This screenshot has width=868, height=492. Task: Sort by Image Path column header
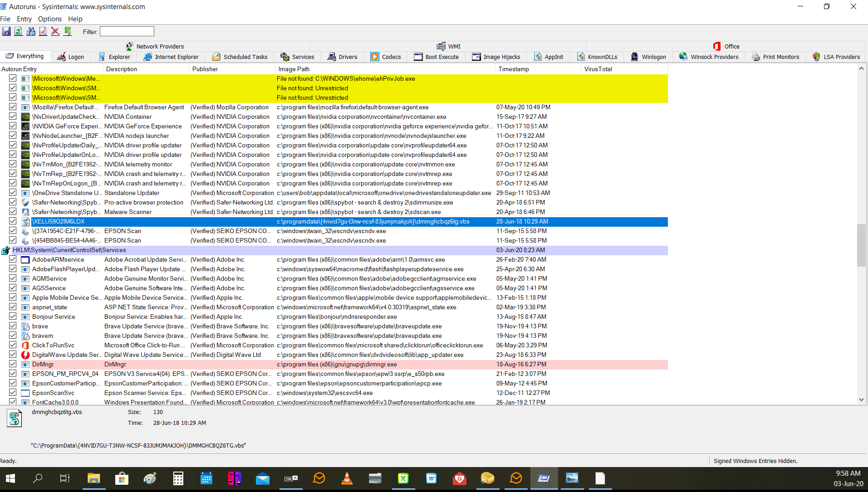tap(385, 69)
